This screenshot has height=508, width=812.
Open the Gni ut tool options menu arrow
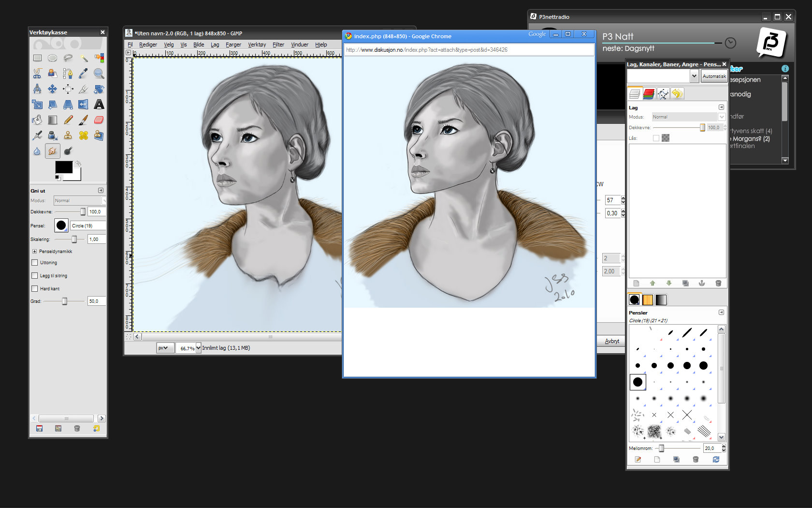[101, 191]
